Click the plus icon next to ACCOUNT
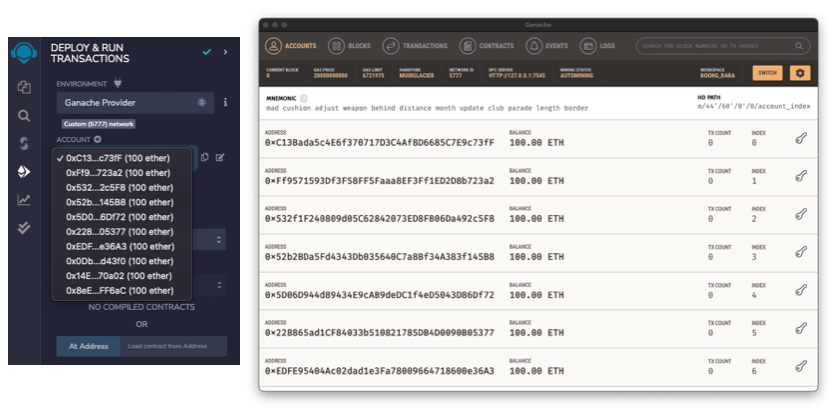 pyautogui.click(x=97, y=139)
